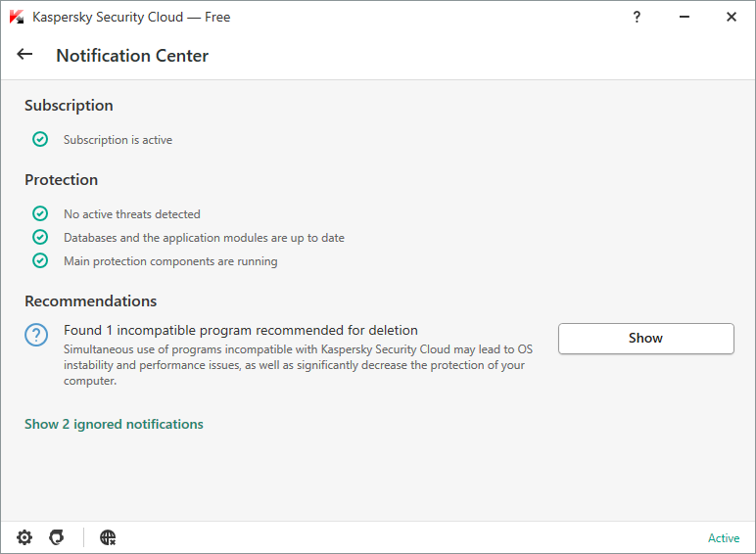Open the support agent icon in bottom bar
This screenshot has height=554, width=756.
click(x=57, y=537)
